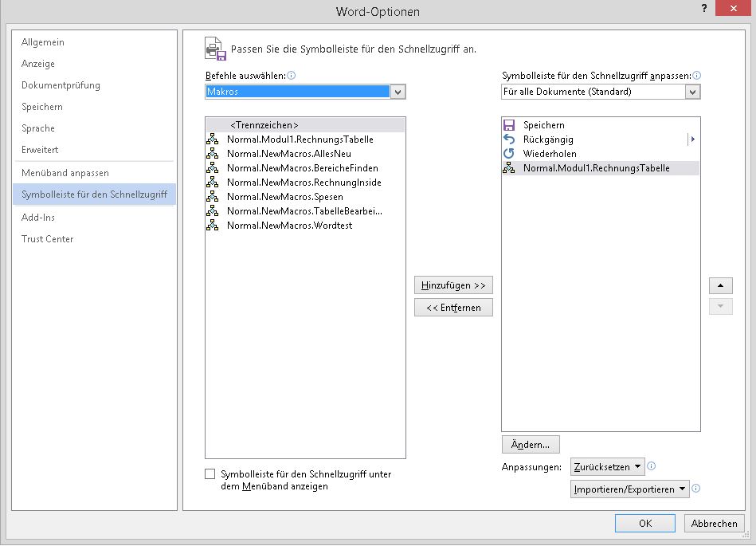Image resolution: width=756 pixels, height=546 pixels.
Task: Move selected command down with arrow button
Action: pyautogui.click(x=721, y=306)
